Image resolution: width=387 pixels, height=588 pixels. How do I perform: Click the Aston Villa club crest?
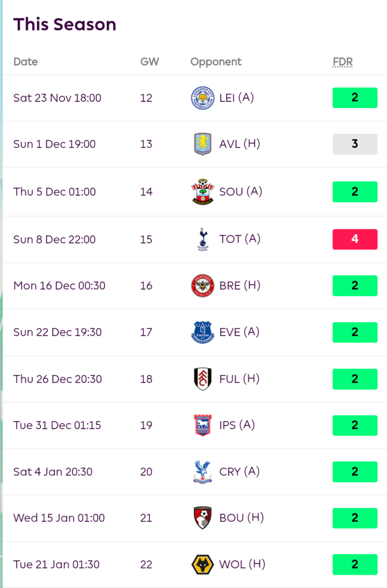tap(202, 144)
